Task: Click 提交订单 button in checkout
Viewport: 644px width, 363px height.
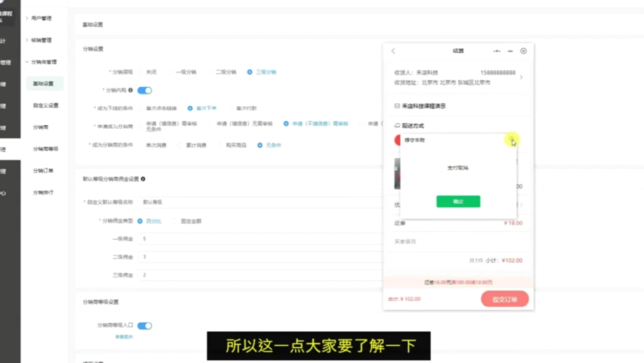Action: click(505, 300)
